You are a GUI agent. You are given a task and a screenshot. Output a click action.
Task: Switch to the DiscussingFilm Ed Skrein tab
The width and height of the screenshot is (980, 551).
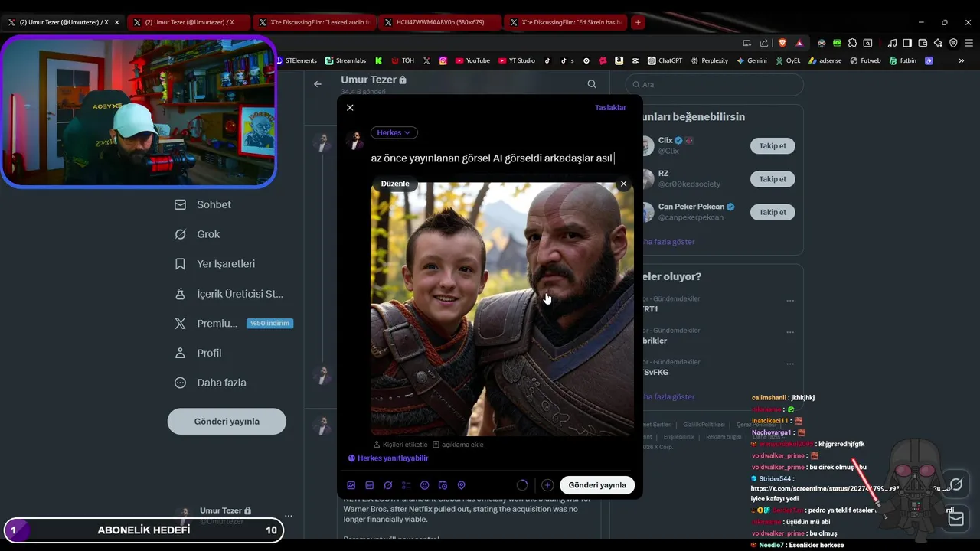[x=565, y=22]
